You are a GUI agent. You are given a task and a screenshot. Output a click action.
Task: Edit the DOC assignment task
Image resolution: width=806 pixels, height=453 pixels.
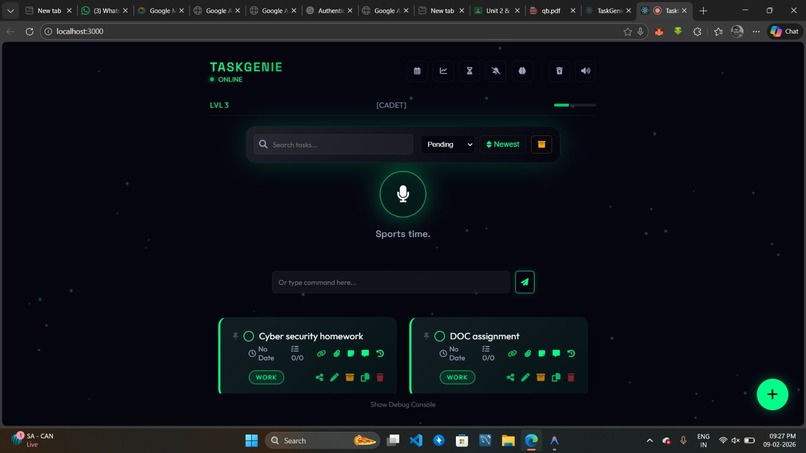click(x=525, y=377)
